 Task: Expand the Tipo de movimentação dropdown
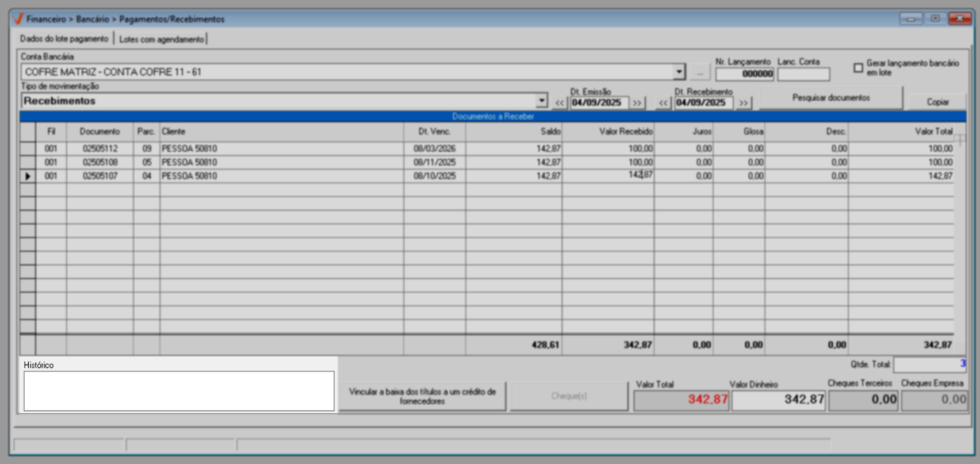(x=541, y=101)
